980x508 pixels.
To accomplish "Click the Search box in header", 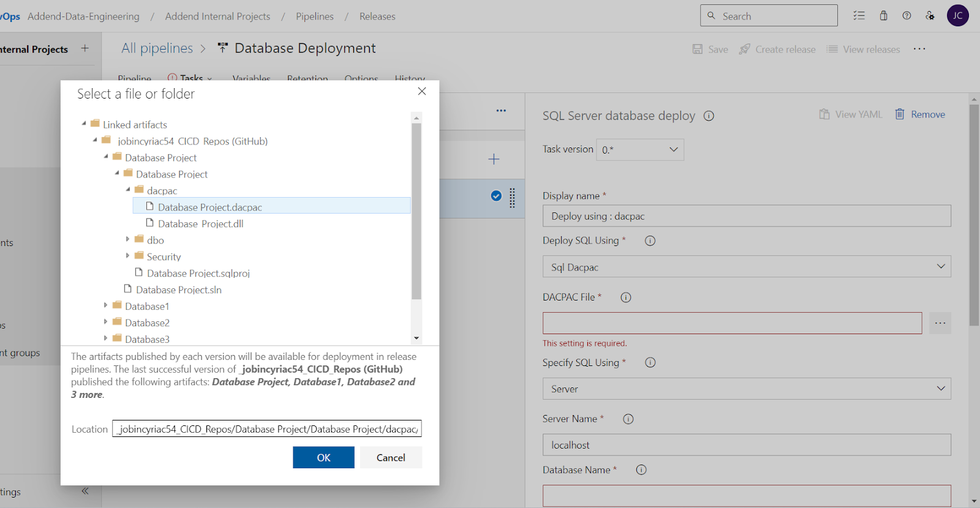I will pos(769,16).
